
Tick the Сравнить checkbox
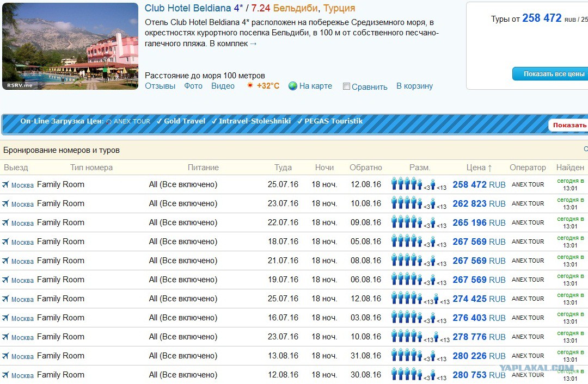(x=346, y=86)
